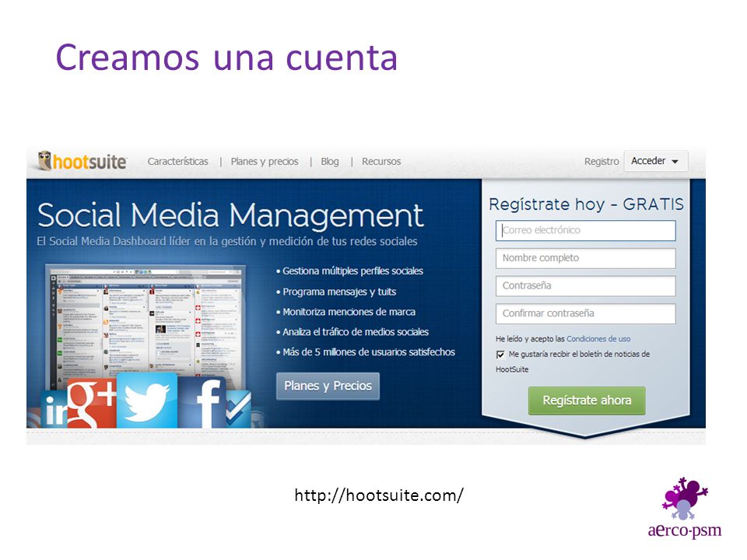747x560 pixels.
Task: Focus the Correo electrónico field
Action: (x=585, y=230)
